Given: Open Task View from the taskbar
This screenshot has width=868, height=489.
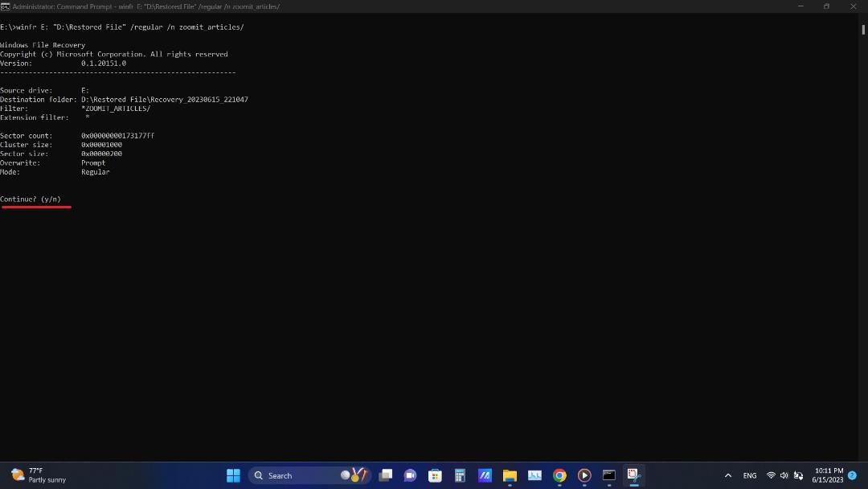Looking at the screenshot, I should [x=385, y=475].
